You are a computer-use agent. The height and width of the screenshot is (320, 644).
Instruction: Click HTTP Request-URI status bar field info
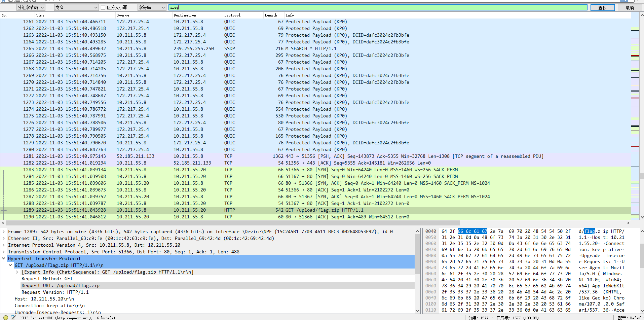click(68, 318)
